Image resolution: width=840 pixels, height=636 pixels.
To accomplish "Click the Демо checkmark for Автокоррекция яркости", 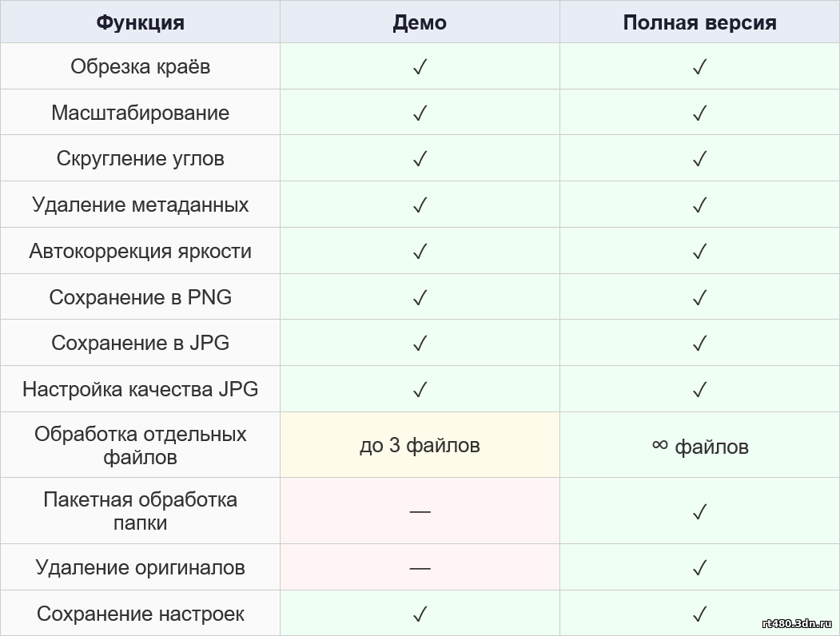I will 420,251.
